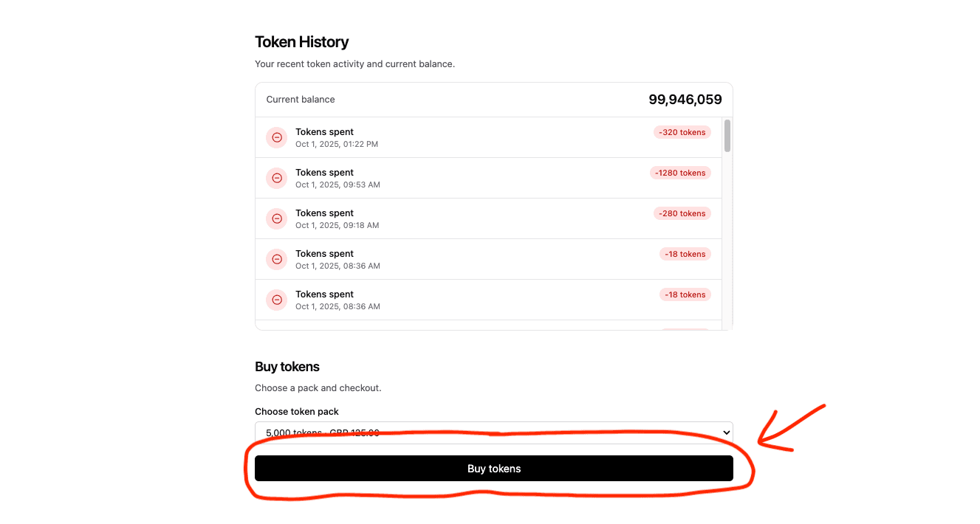The height and width of the screenshot is (524, 980).
Task: Click the -280 tokens badge
Action: point(682,213)
